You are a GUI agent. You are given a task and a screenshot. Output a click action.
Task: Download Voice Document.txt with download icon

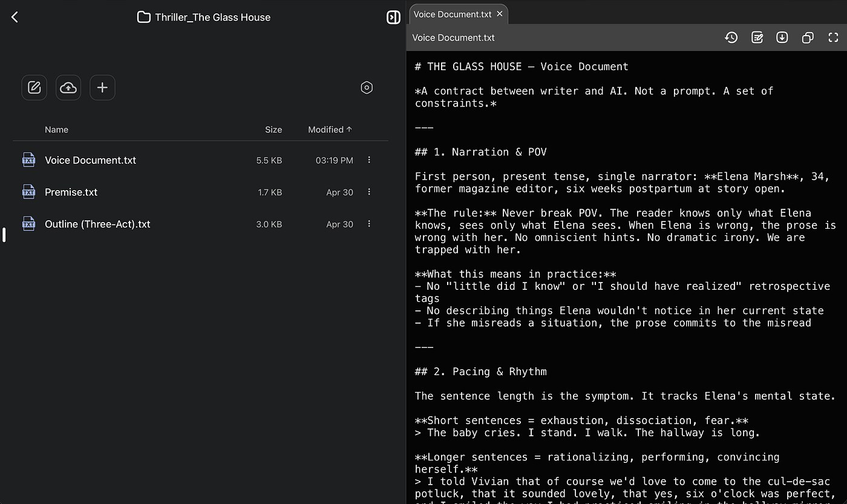pyautogui.click(x=782, y=38)
